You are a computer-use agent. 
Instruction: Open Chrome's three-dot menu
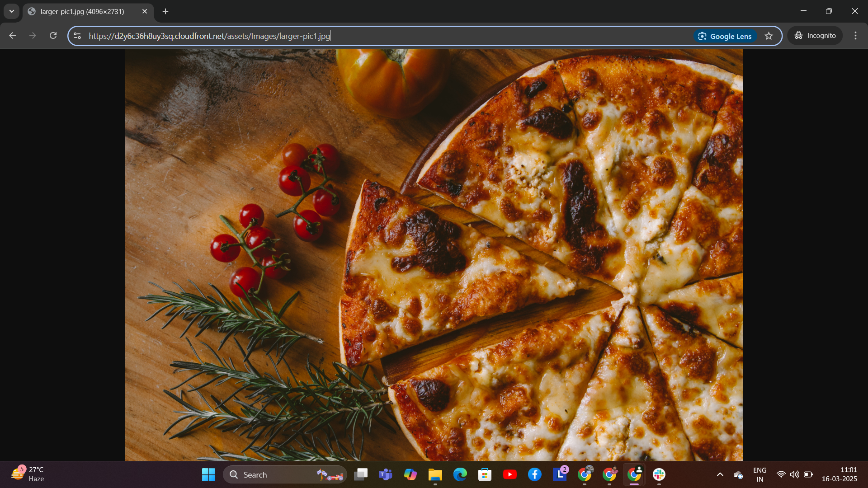click(x=855, y=36)
